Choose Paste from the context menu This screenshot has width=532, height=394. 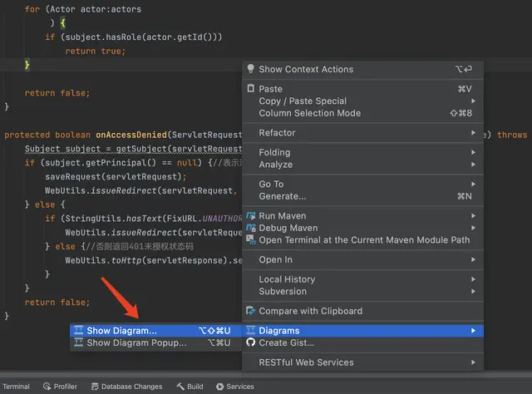362,89
